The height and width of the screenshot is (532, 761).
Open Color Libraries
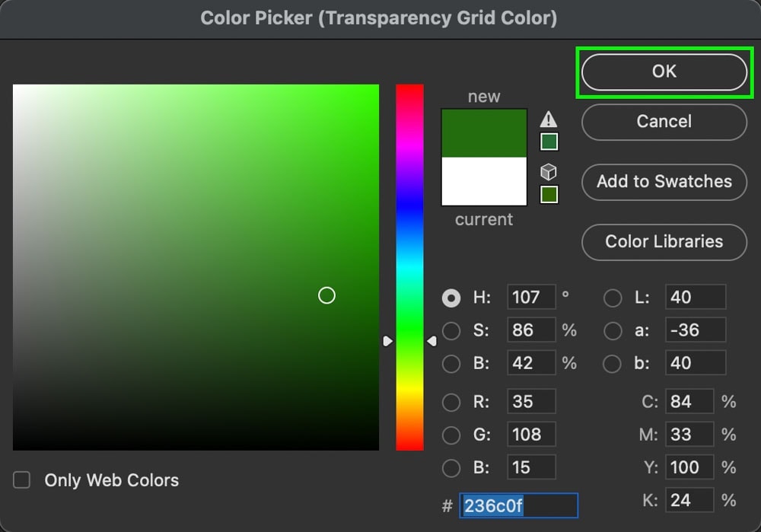click(664, 242)
